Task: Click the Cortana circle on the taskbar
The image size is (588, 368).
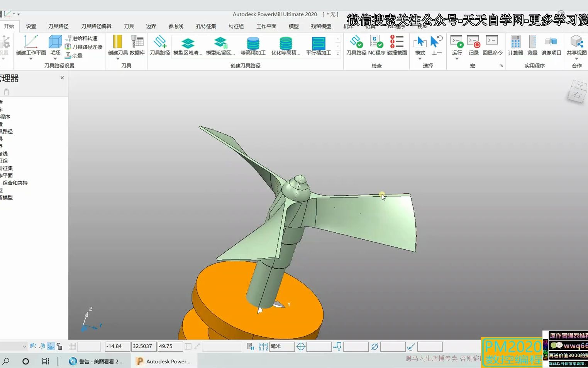Action: point(25,361)
